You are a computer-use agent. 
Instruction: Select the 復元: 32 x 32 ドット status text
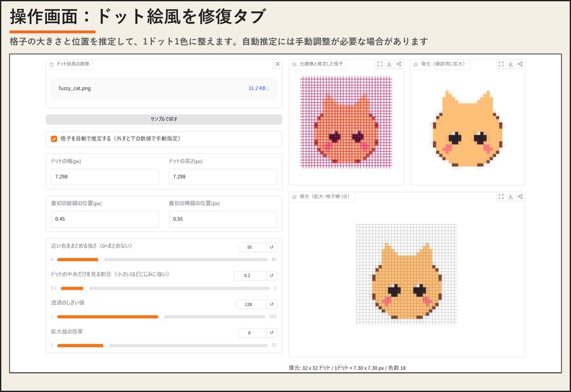[x=347, y=368]
